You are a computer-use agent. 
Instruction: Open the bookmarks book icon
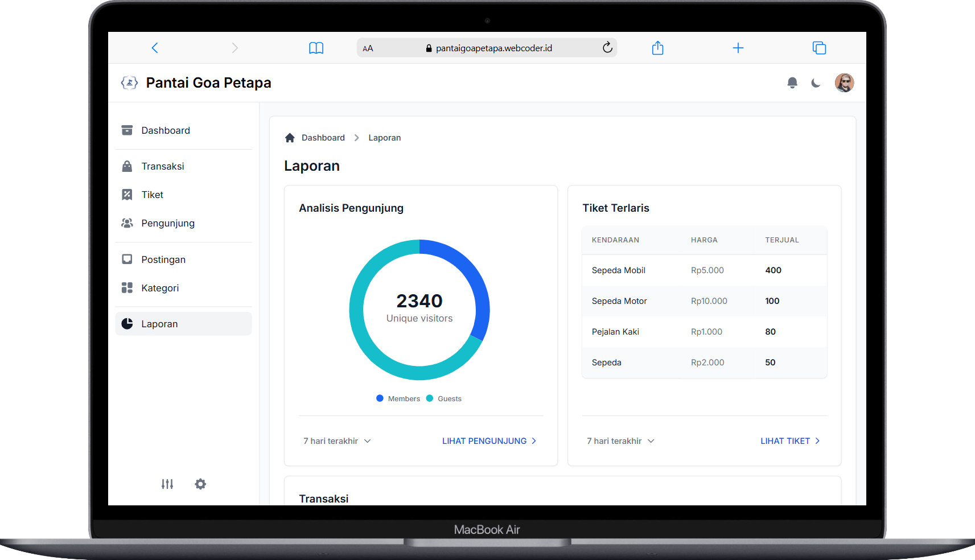pos(316,48)
